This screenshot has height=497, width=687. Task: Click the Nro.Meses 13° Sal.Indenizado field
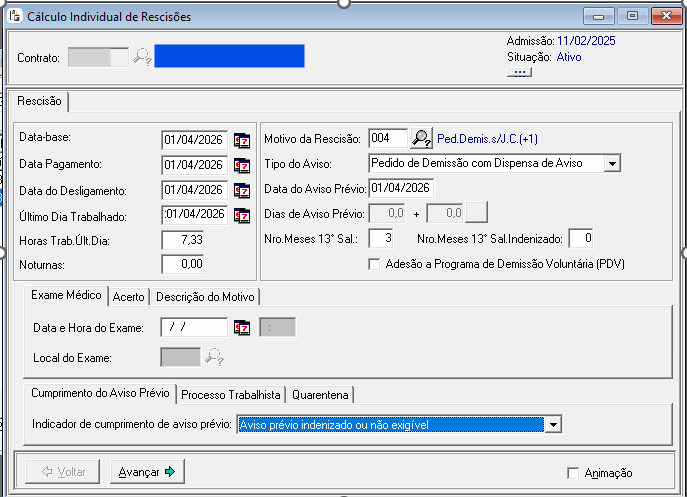point(581,238)
